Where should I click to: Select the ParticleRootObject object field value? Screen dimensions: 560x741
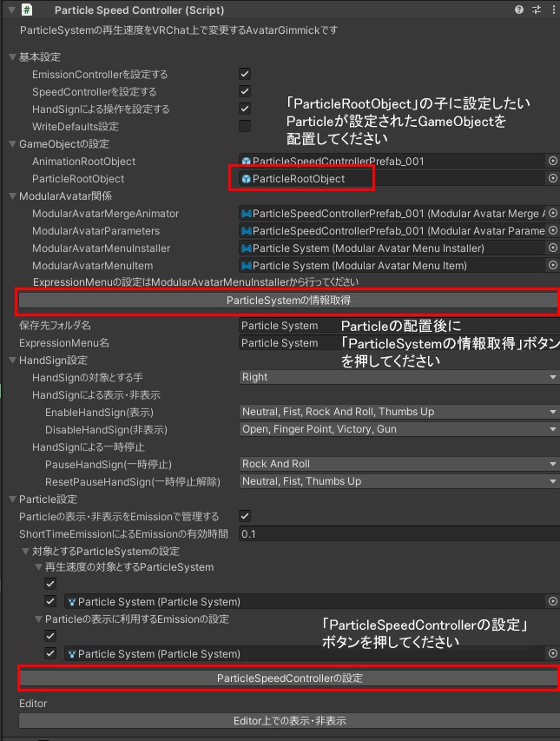pyautogui.click(x=392, y=179)
